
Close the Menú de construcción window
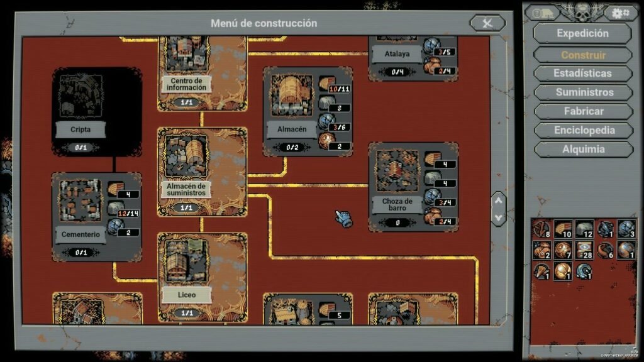487,23
